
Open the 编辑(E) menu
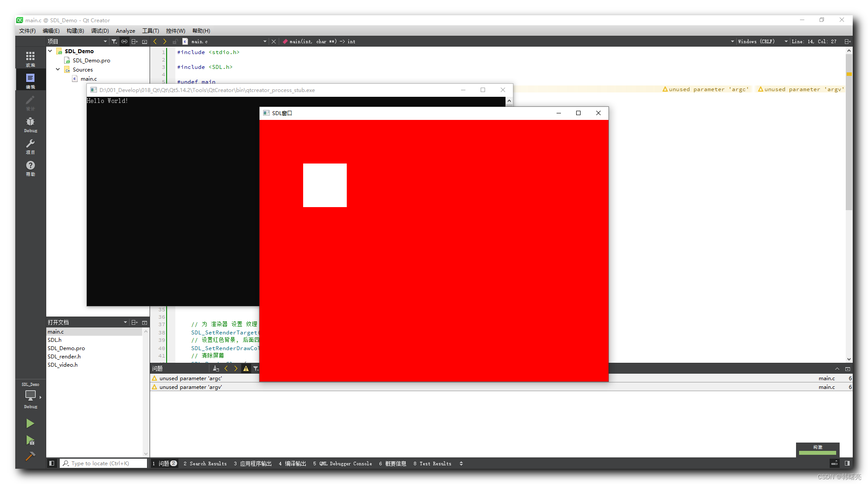tap(51, 31)
